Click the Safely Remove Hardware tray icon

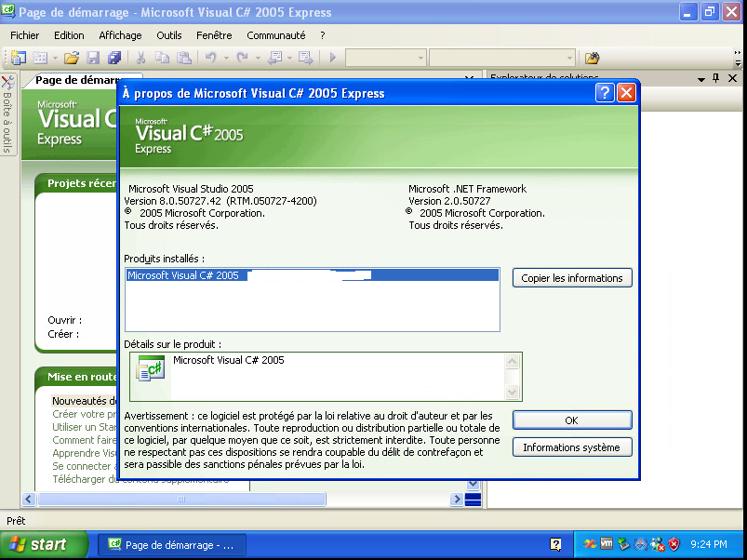click(623, 544)
